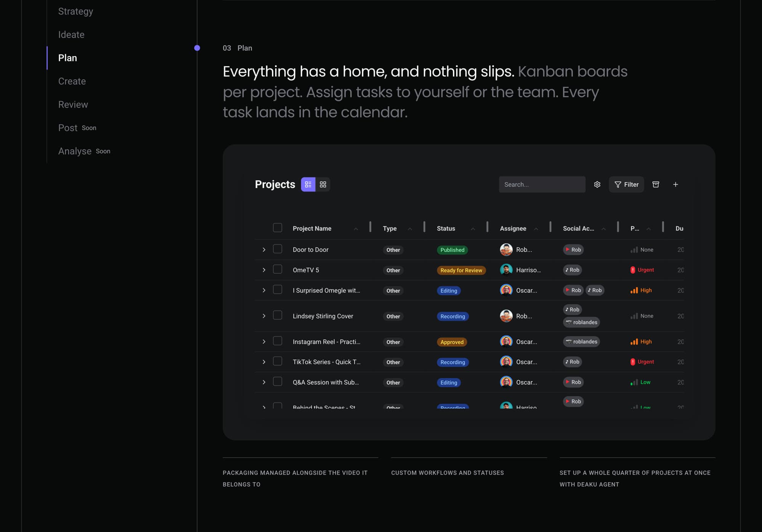Sort by the Project Name column arrow
This screenshot has height=532, width=762.
[355, 229]
